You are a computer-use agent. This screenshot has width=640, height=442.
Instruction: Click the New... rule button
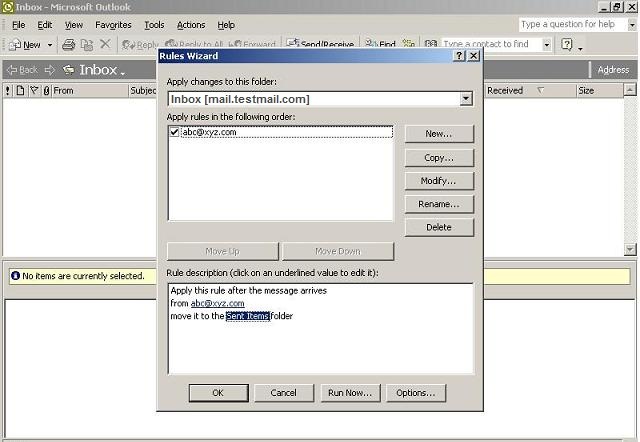tap(439, 134)
